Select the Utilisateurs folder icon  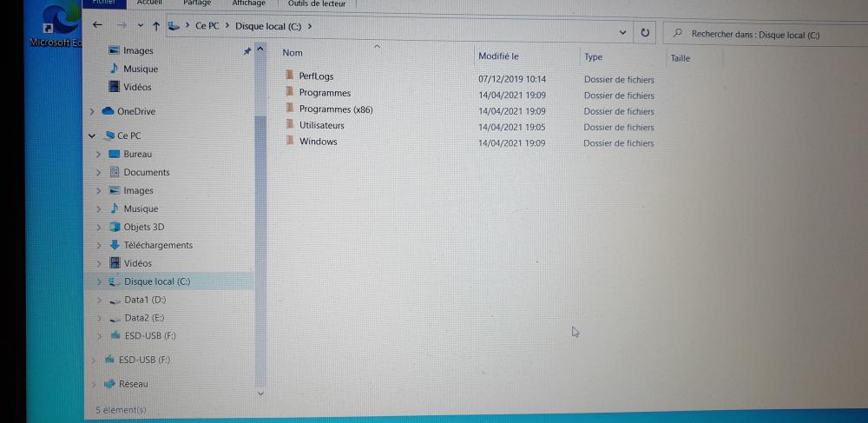(x=289, y=124)
